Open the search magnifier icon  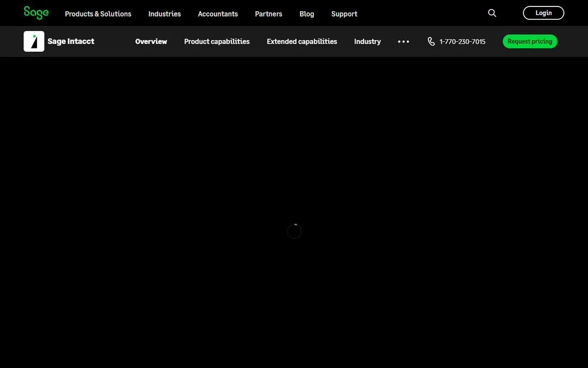coord(492,13)
